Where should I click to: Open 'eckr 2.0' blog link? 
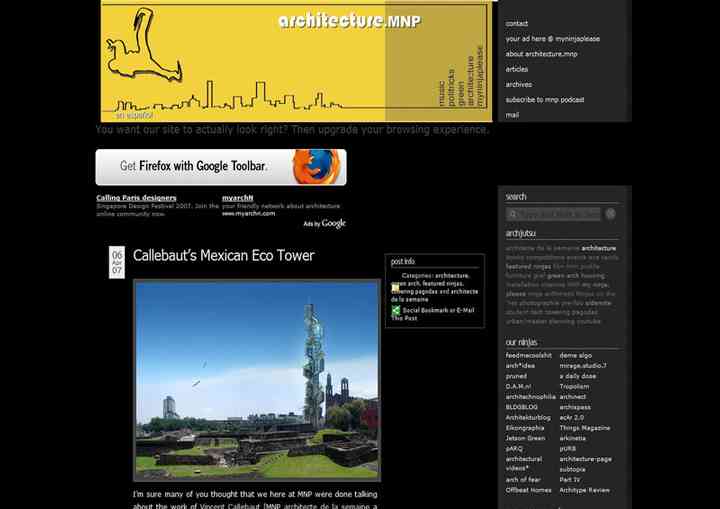[571, 418]
